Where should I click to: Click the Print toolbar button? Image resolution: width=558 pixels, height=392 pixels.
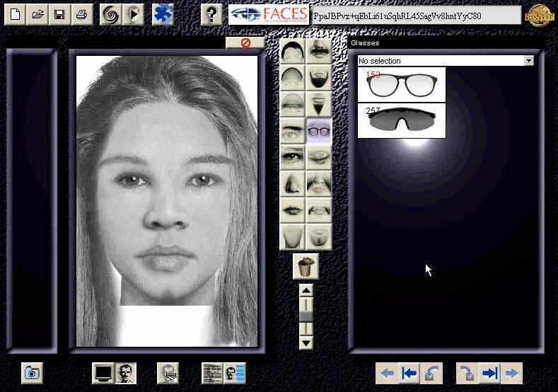click(x=82, y=14)
